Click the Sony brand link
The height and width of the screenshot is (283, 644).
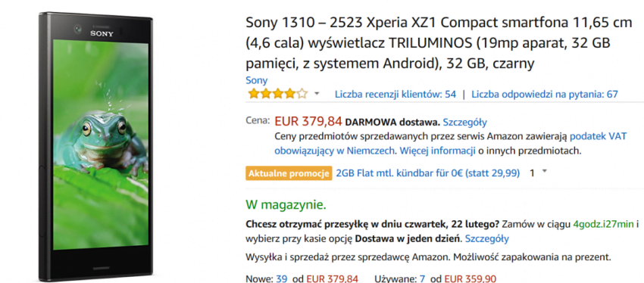click(x=256, y=80)
